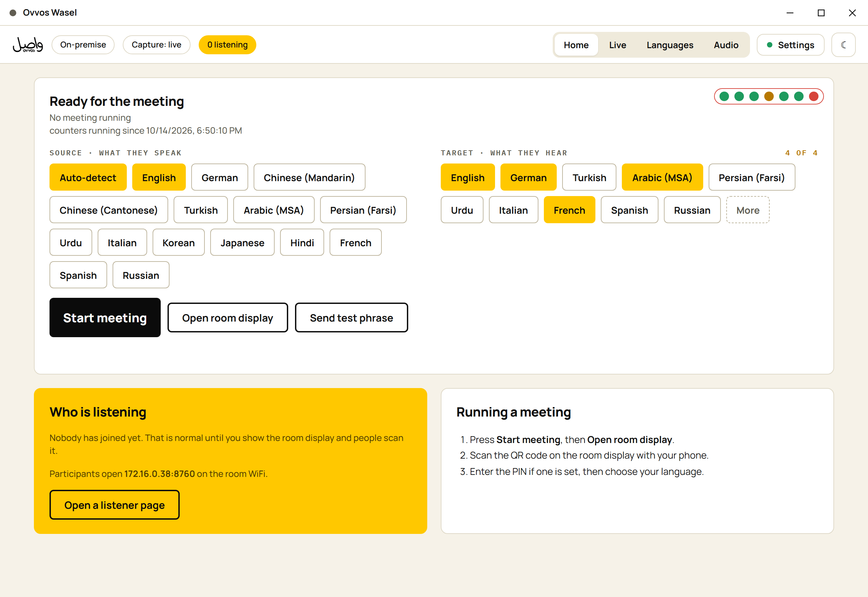Click the On-premise pill
The width and height of the screenshot is (868, 597).
tap(83, 45)
